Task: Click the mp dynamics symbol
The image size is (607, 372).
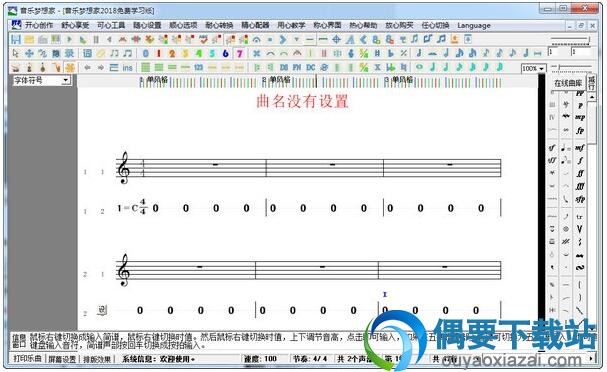Action: (x=580, y=117)
